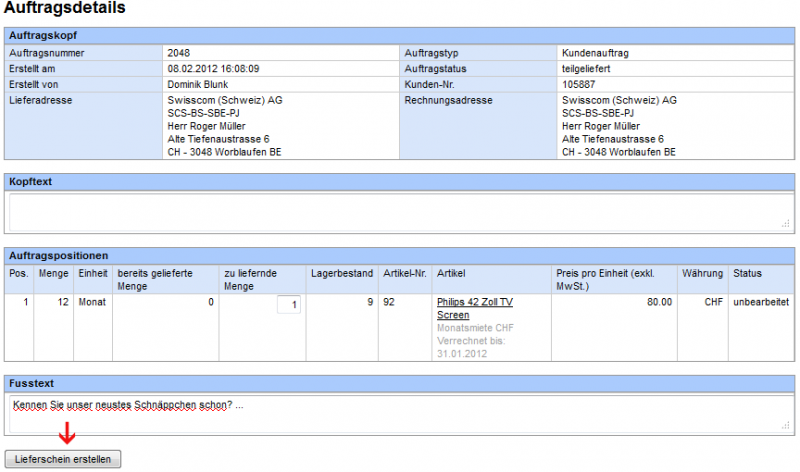Click customer number 105887
The width and height of the screenshot is (800, 472).
coord(579,85)
